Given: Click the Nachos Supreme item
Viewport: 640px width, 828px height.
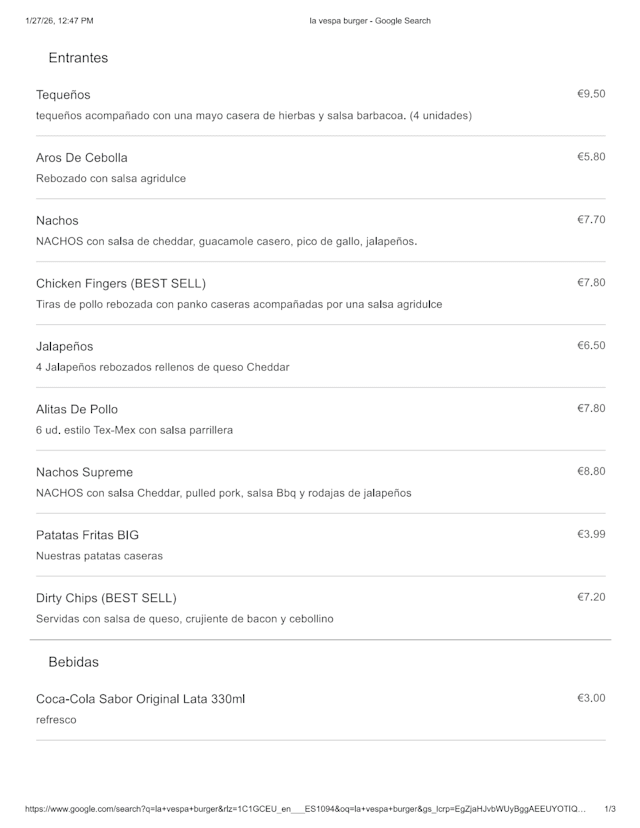Looking at the screenshot, I should pyautogui.click(x=84, y=473).
